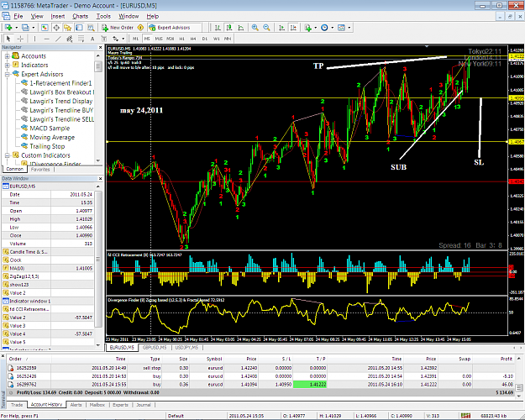Screen dimensions: 525x420
Task: Select the text label tool (A)
Action: pos(92,39)
